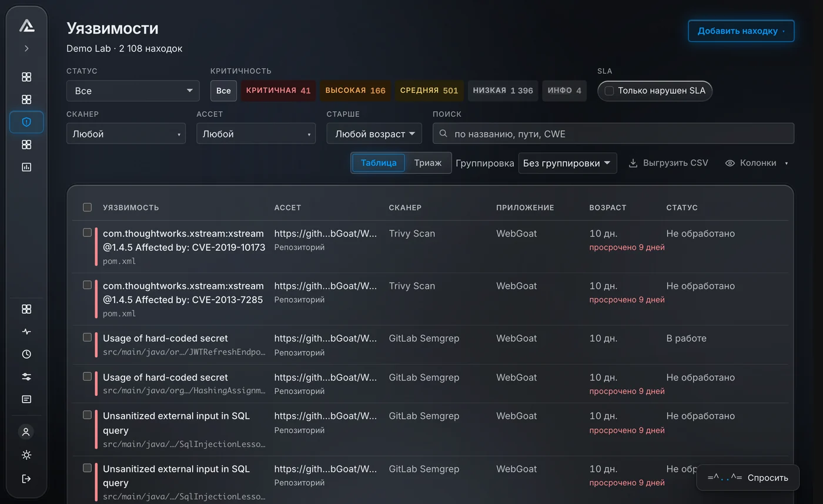Switch to the Таблица view tab
The height and width of the screenshot is (504, 823).
click(x=379, y=163)
